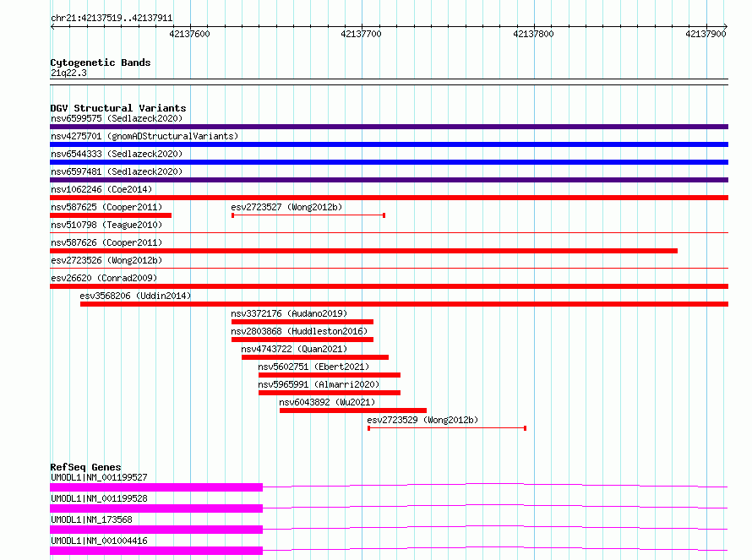Open nsv6544333 (Sedlazeck2020) variant label

tap(117, 154)
